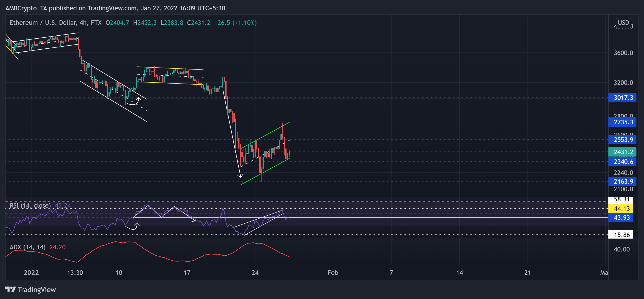644x299 pixels.
Task: Click the 2735.3 price level label
Action: click(622, 122)
